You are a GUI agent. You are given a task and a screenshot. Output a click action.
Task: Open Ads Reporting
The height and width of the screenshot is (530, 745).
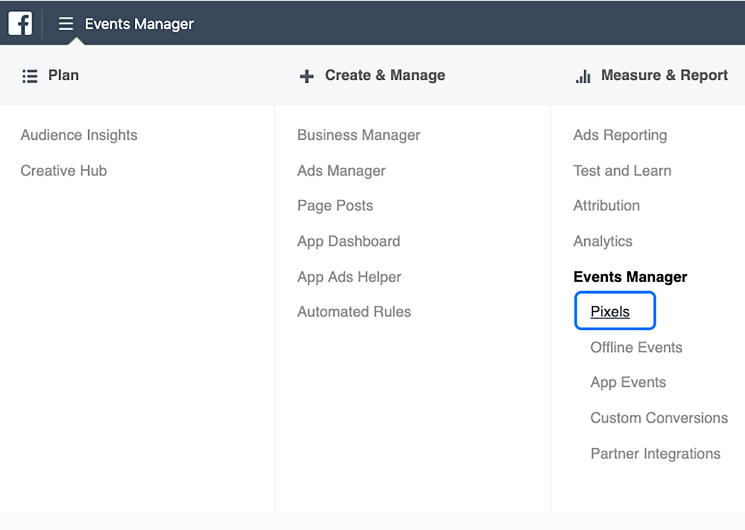[x=620, y=135]
